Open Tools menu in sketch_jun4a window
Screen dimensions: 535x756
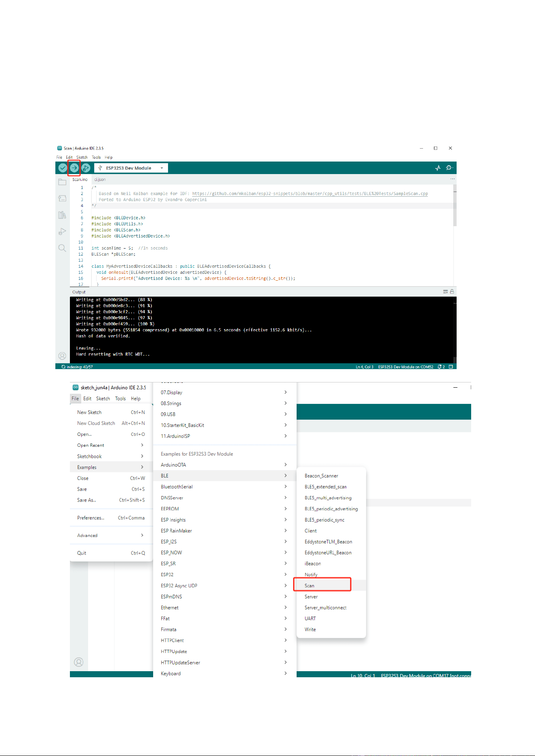(120, 398)
